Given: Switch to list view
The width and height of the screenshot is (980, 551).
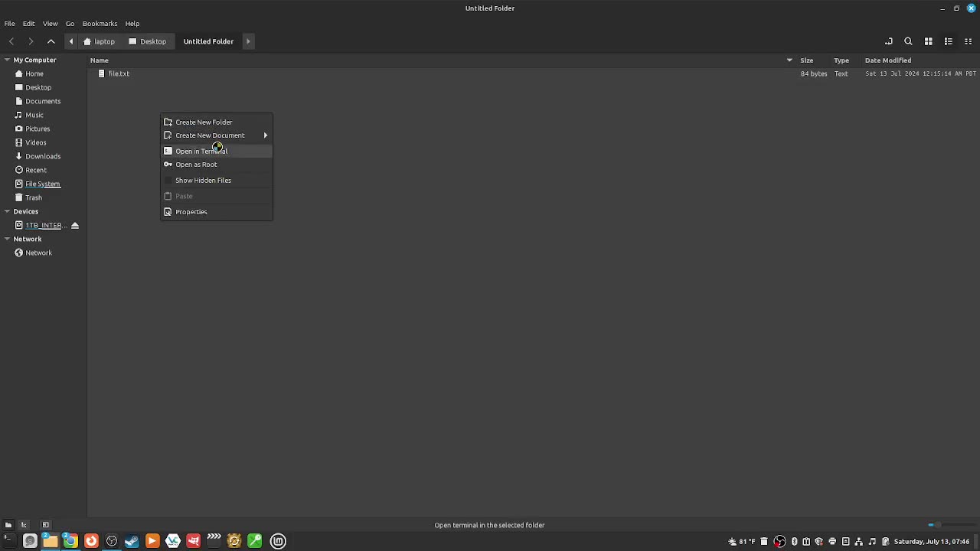Looking at the screenshot, I should point(948,41).
